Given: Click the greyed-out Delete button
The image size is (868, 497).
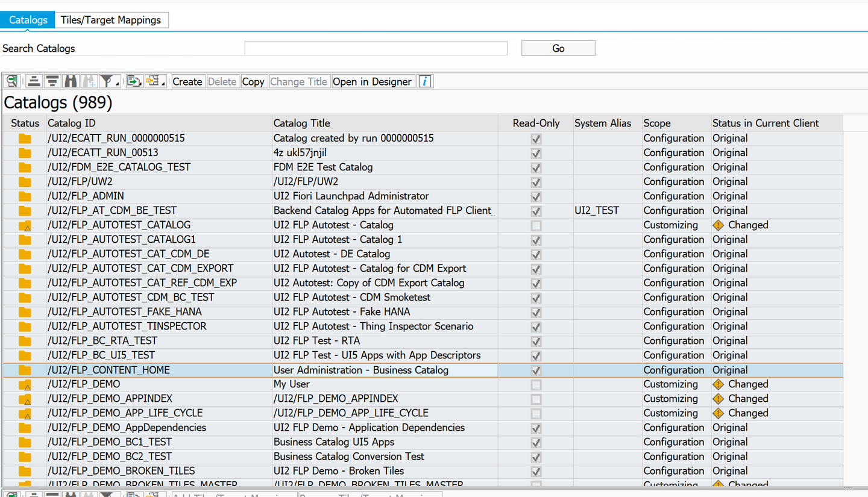Looking at the screenshot, I should coord(222,81).
